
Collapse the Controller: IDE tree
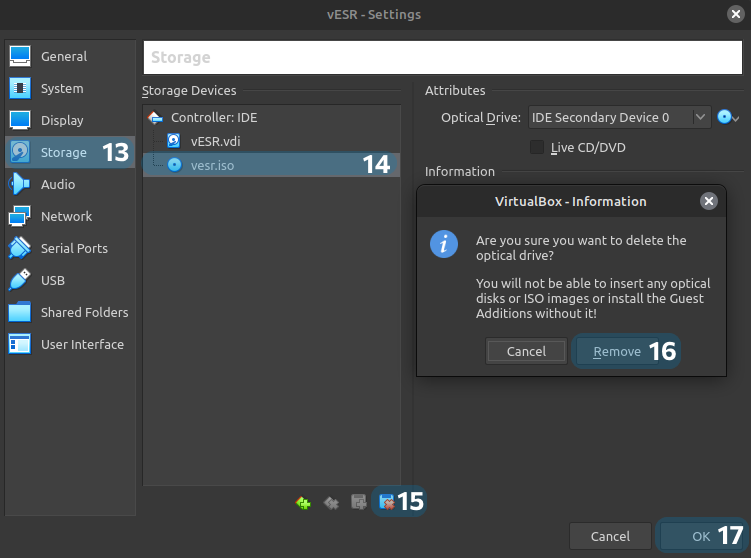point(155,118)
